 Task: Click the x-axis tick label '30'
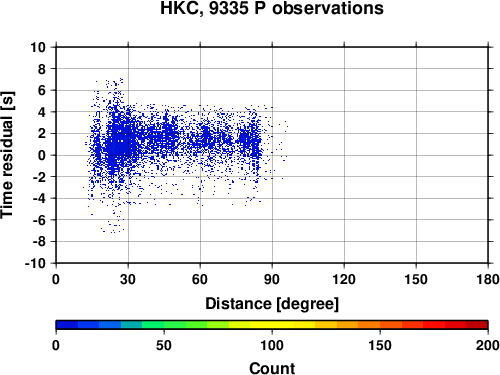[128, 279]
